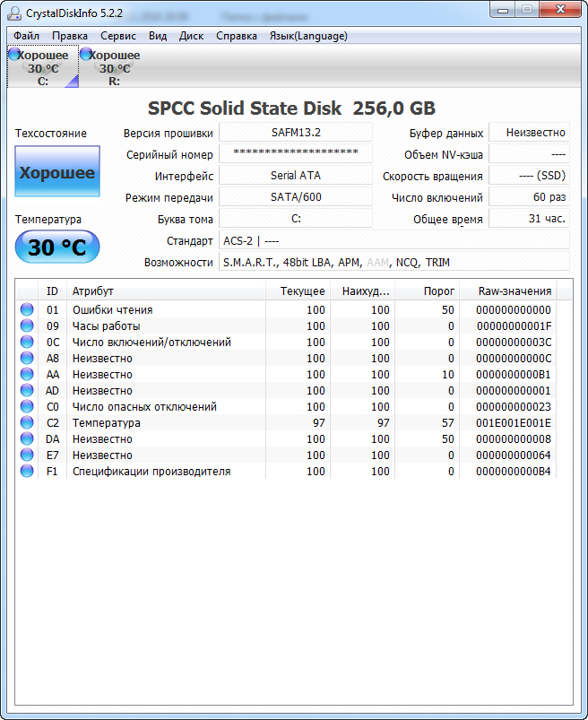This screenshot has height=720, width=588.
Task: Click status orb for drive C: tab
Action: 13,55
